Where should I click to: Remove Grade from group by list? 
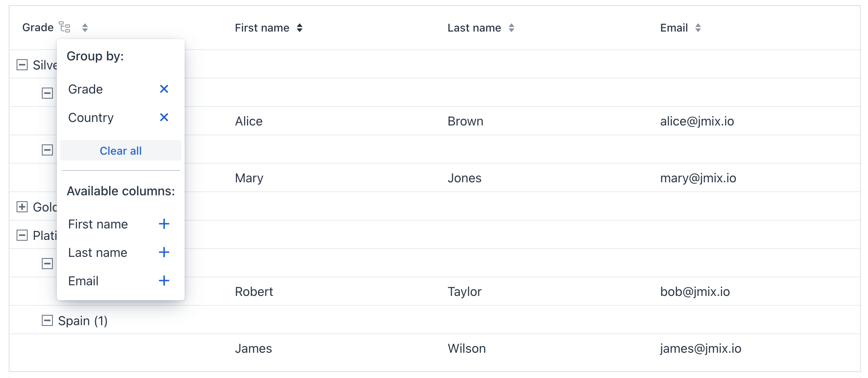point(164,89)
